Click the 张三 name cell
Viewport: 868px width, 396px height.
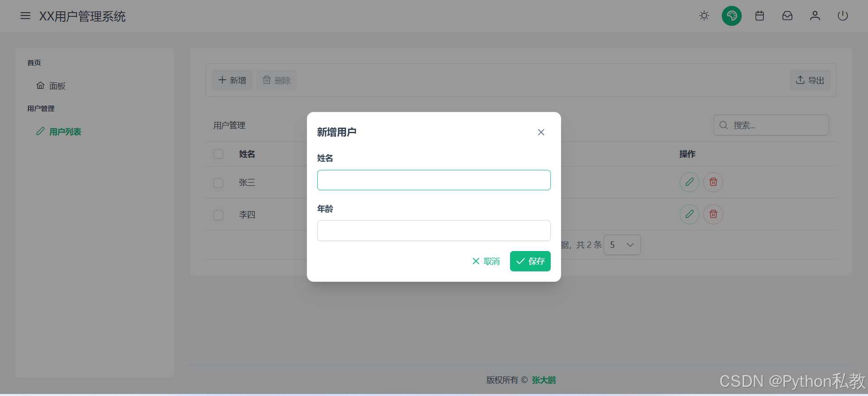coord(247,183)
